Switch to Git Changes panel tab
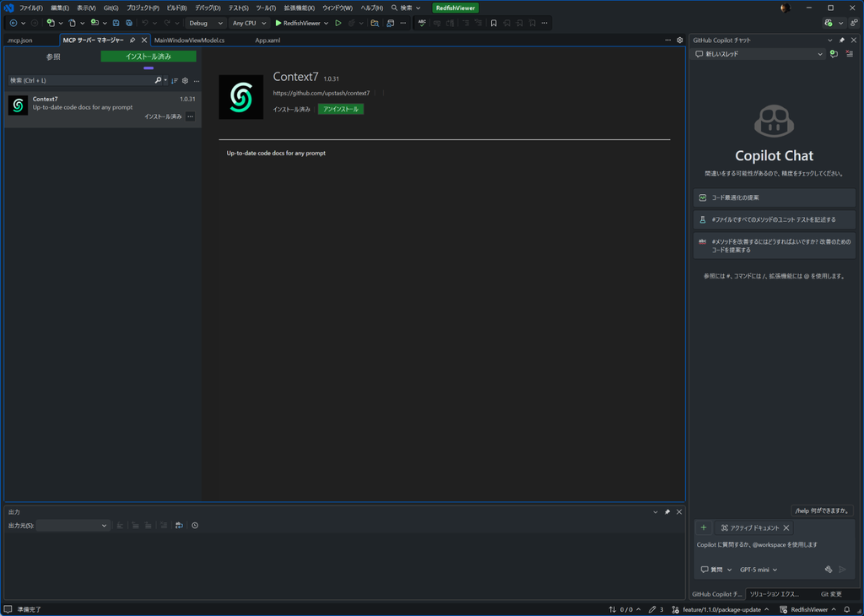The height and width of the screenshot is (616, 864). click(x=831, y=594)
